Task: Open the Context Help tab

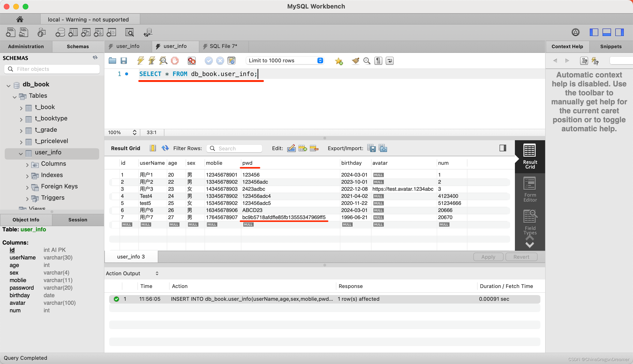Action: click(x=567, y=47)
